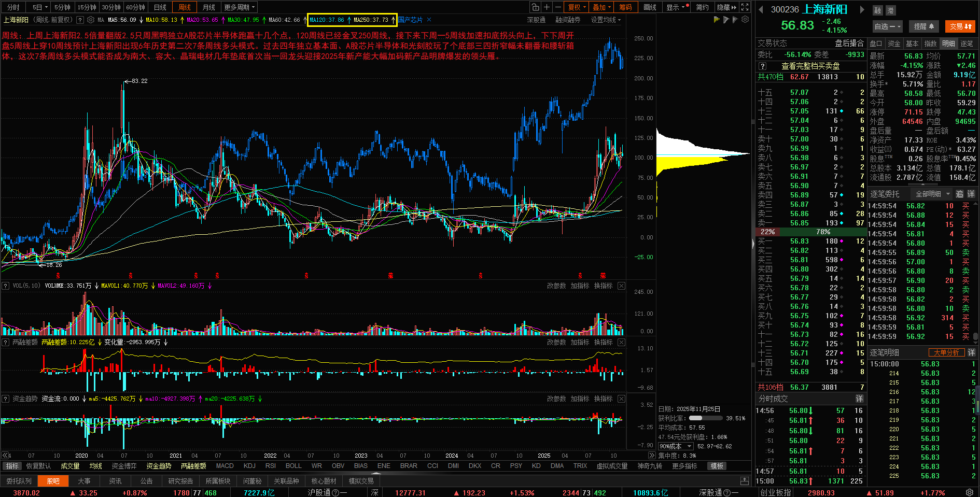The height and width of the screenshot is (497, 980).
Task: Switch to the 日线 daily chart tab
Action: tap(160, 7)
